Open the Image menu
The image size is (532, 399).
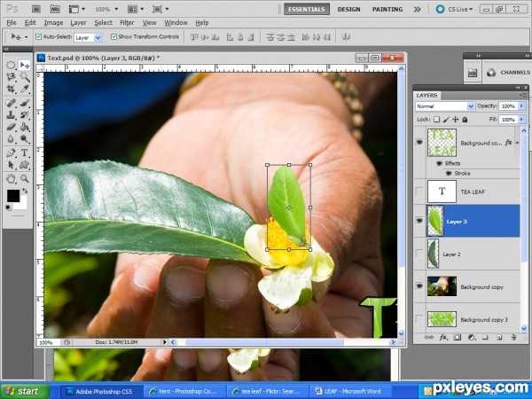53,23
